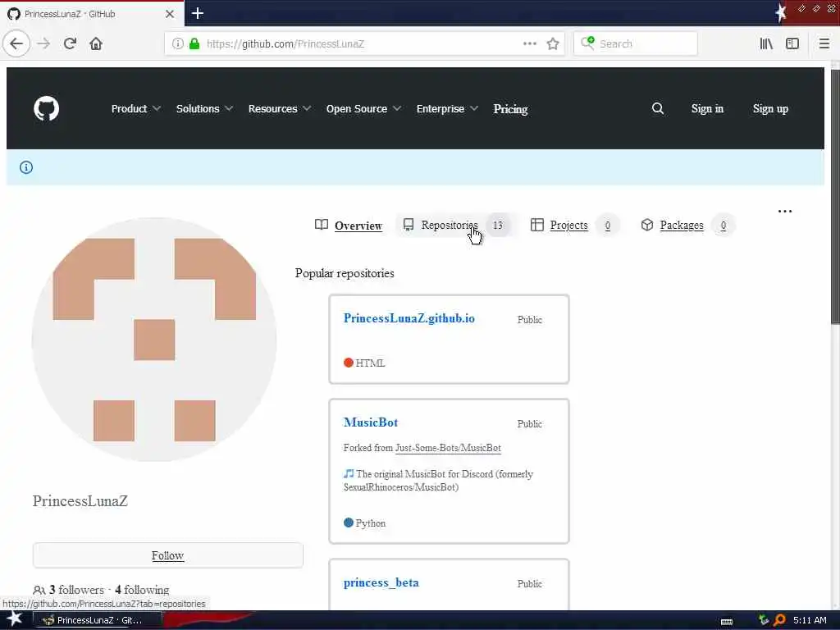Viewport: 840px width, 630px height.
Task: Expand the Solutions dropdown menu
Action: [x=204, y=109]
